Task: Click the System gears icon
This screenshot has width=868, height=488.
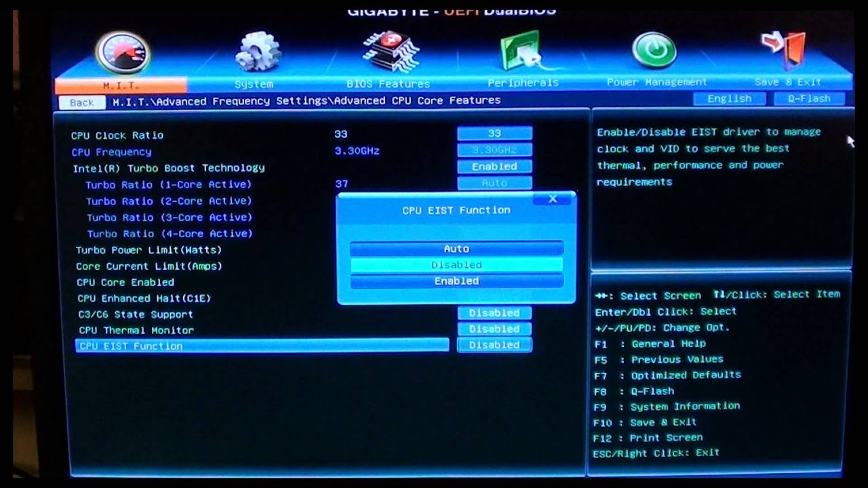Action: tap(258, 52)
